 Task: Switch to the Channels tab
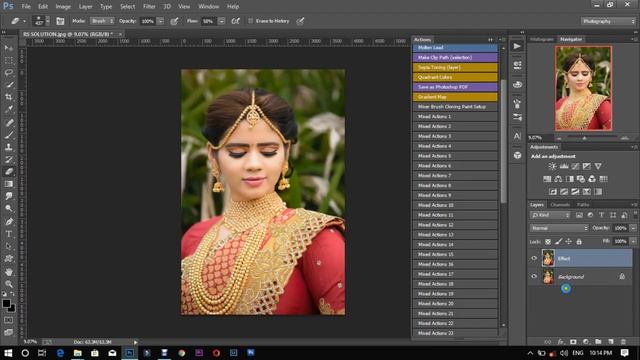(560, 204)
